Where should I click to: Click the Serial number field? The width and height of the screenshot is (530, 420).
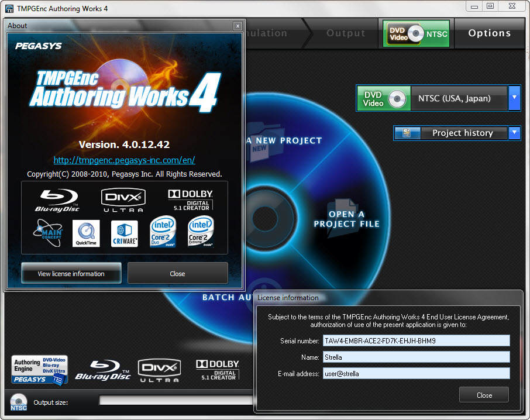coord(417,340)
